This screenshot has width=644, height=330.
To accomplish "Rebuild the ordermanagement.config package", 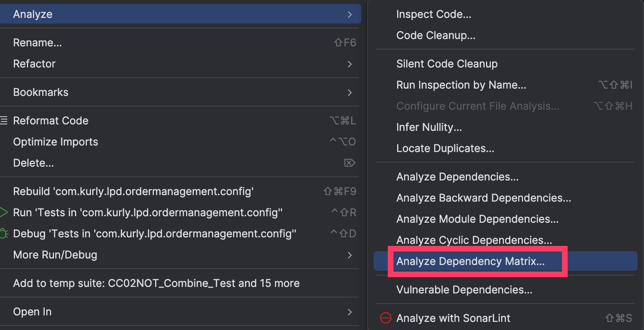I will 133,191.
